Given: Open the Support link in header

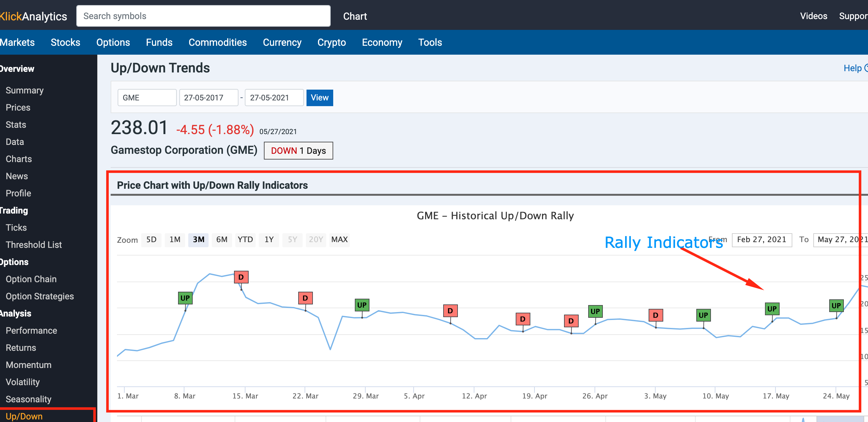Looking at the screenshot, I should pos(853,16).
